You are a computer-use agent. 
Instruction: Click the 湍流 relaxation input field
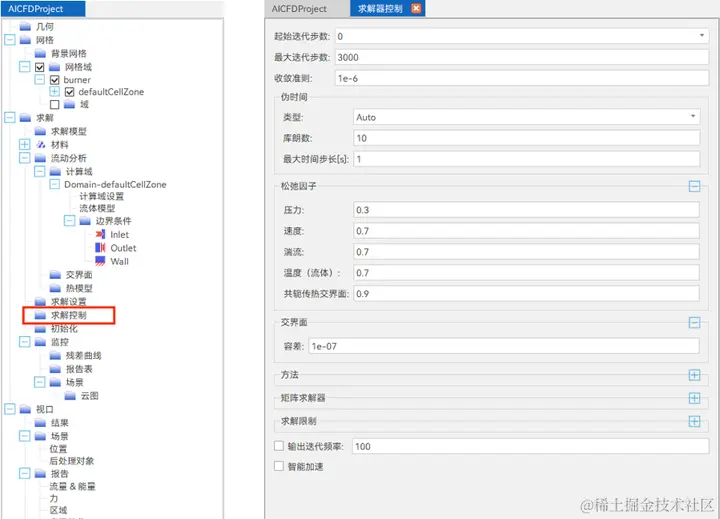[x=527, y=252]
